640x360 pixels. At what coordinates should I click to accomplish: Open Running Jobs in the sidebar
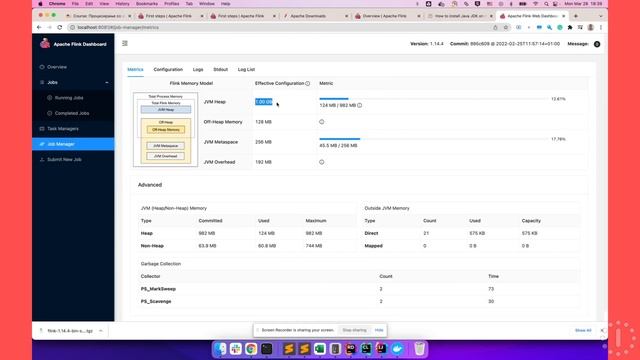[69, 98]
